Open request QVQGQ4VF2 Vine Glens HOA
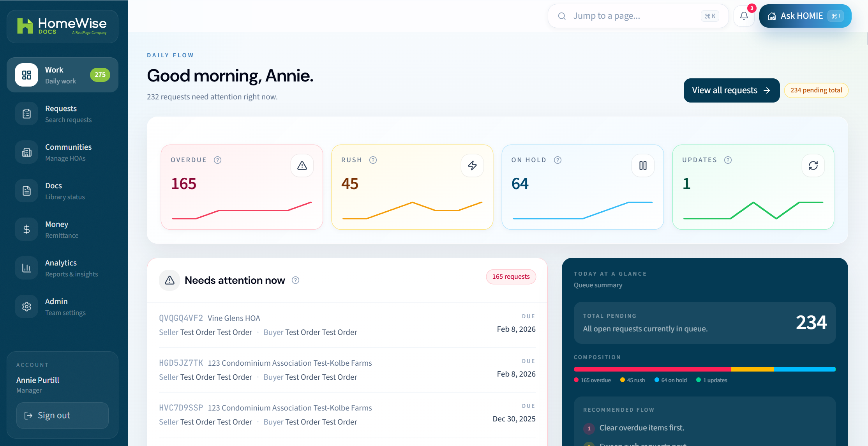 pos(347,325)
